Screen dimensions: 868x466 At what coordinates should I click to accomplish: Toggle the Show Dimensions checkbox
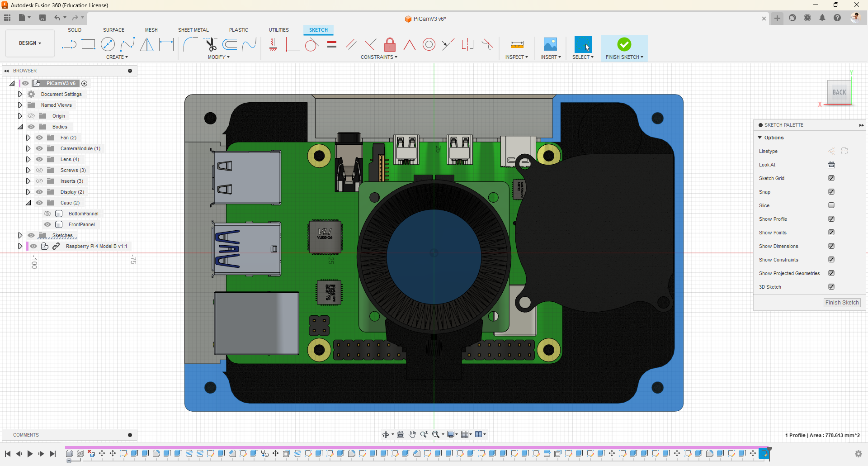[x=831, y=246]
